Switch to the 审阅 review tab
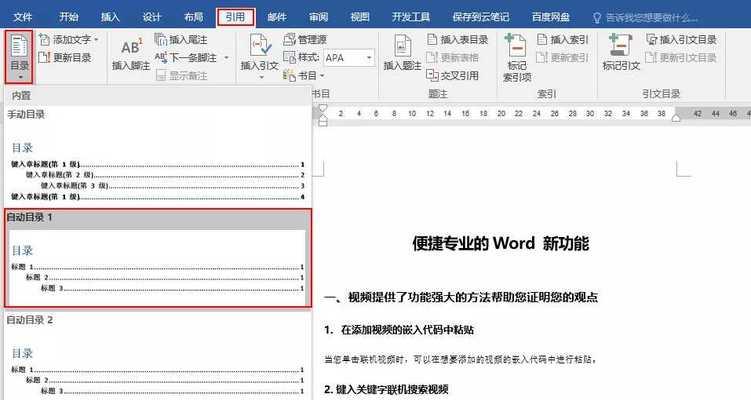751x400 pixels. point(319,17)
